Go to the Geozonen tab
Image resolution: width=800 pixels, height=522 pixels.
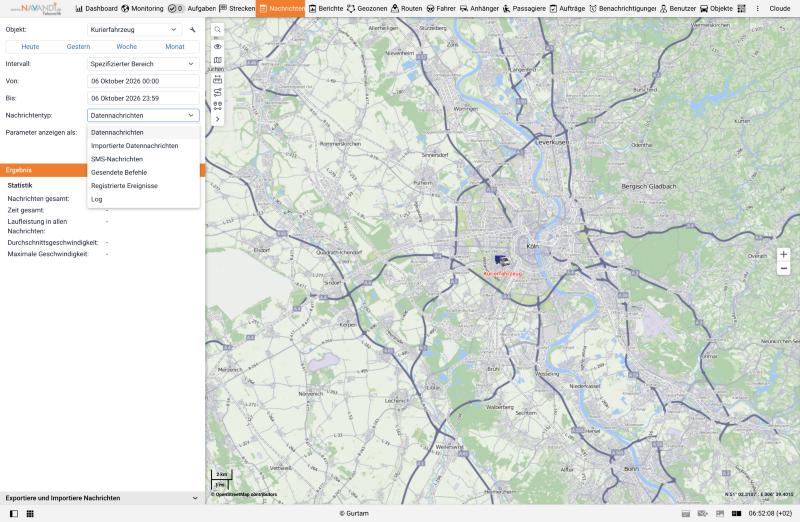coord(367,9)
